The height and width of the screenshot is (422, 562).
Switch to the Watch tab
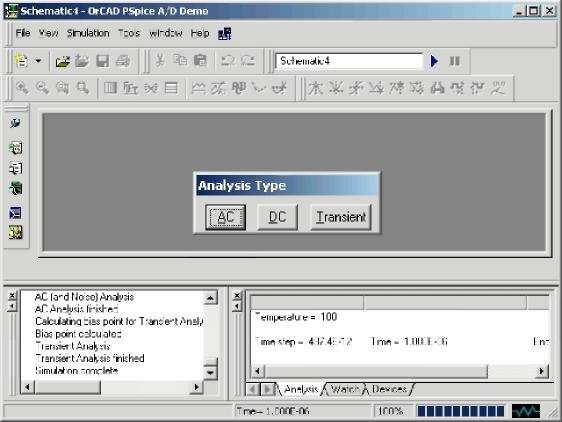click(x=345, y=389)
